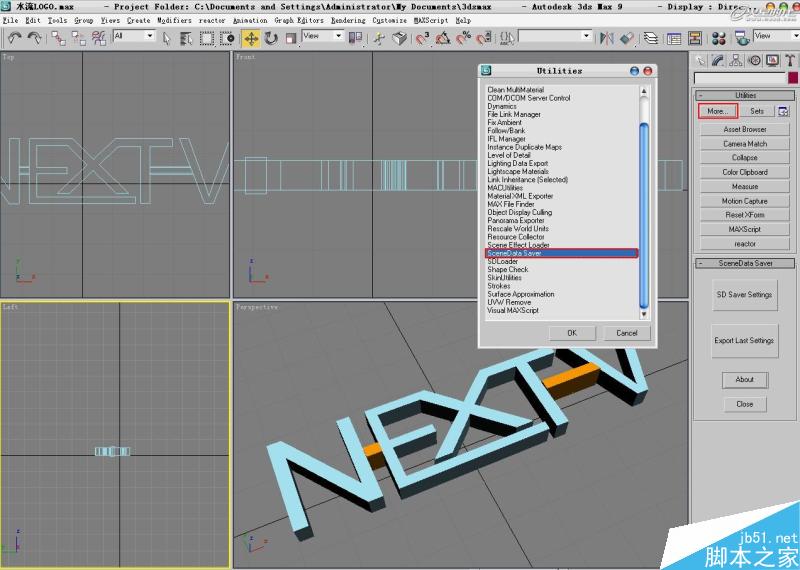800x570 pixels.
Task: Click the scroll up arrow in Utilities list
Action: click(644, 91)
